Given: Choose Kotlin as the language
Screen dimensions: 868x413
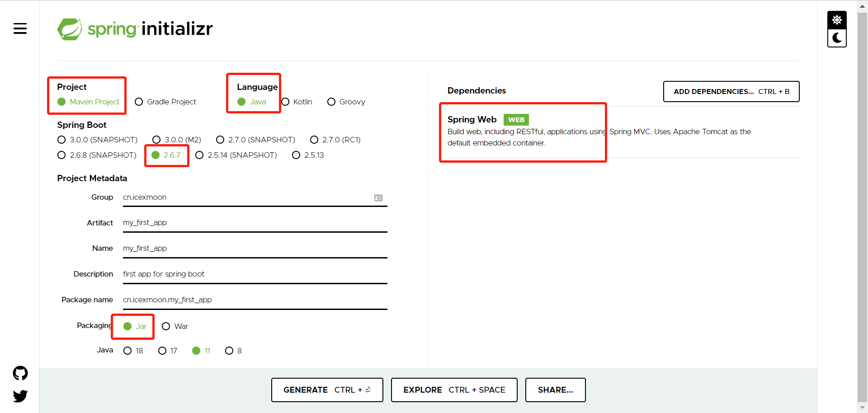Looking at the screenshot, I should (297, 102).
